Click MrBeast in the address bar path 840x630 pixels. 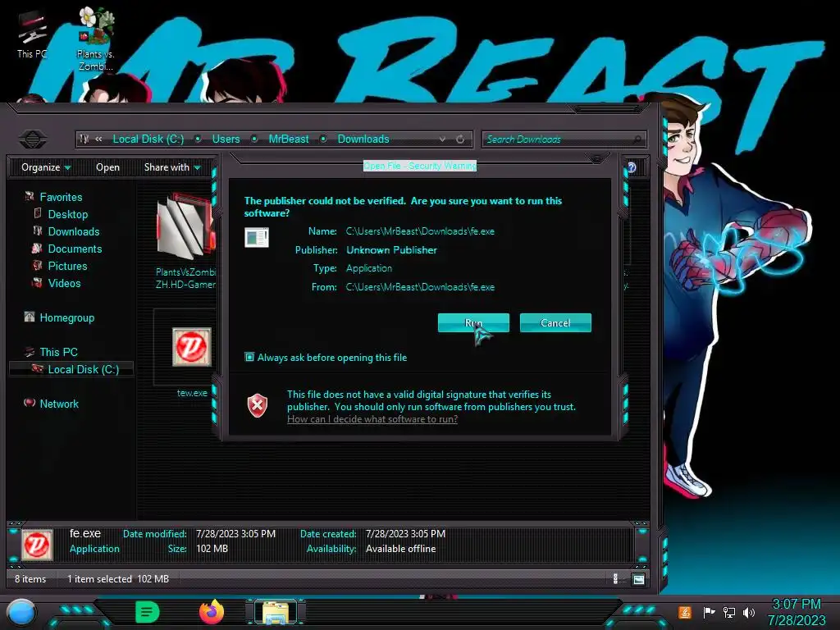tap(288, 139)
